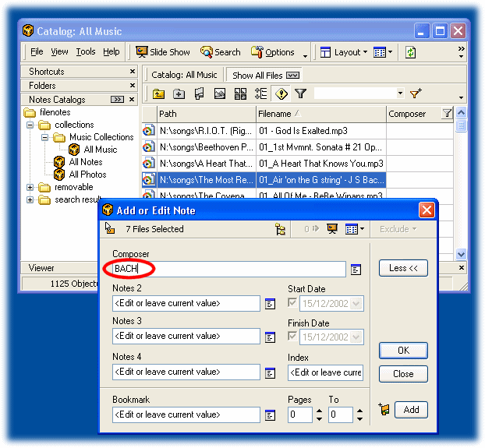Collapse the Music Collections tree node
Screen dimensions: 485x448
tap(44, 137)
